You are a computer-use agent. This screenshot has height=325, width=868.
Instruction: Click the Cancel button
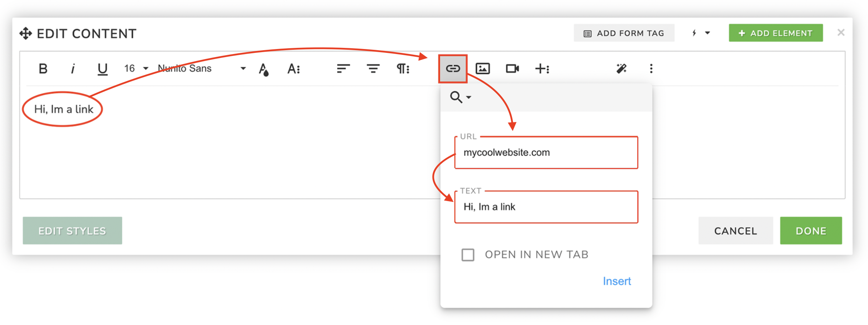tap(736, 231)
